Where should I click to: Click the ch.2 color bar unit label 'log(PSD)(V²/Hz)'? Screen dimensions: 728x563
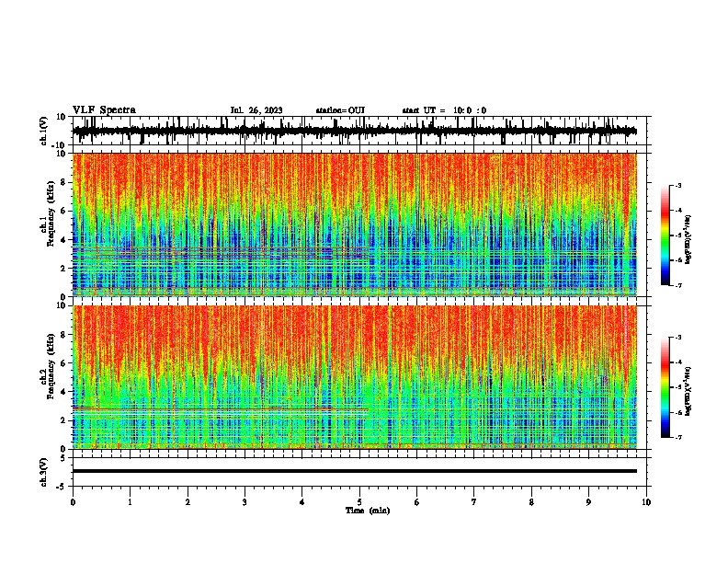[688, 391]
